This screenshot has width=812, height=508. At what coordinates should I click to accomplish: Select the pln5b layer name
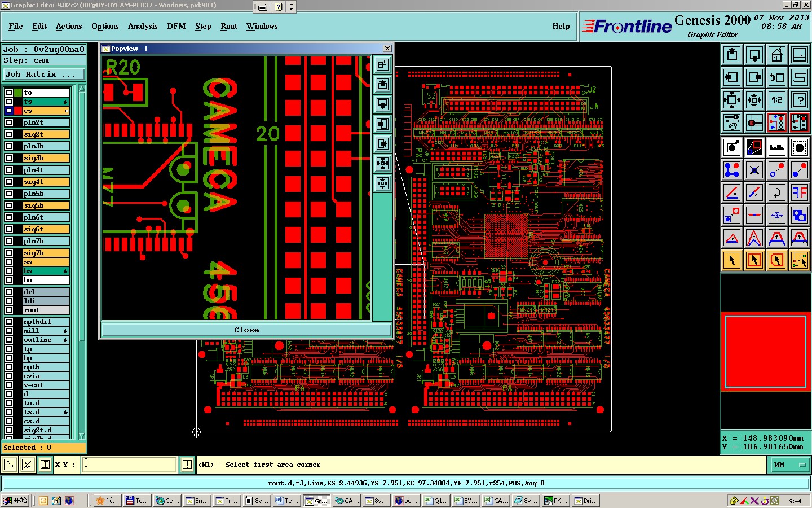coord(46,194)
